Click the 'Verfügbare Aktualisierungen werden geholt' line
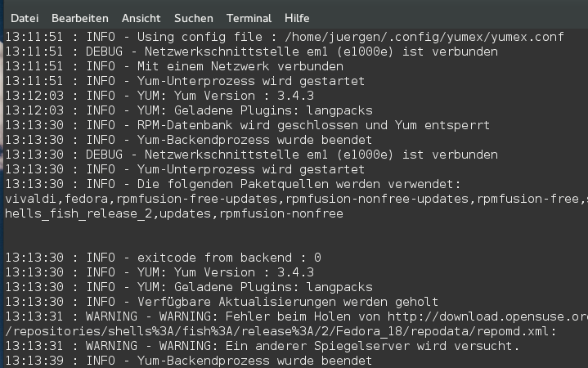The width and height of the screenshot is (588, 368). pyautogui.click(x=222, y=302)
